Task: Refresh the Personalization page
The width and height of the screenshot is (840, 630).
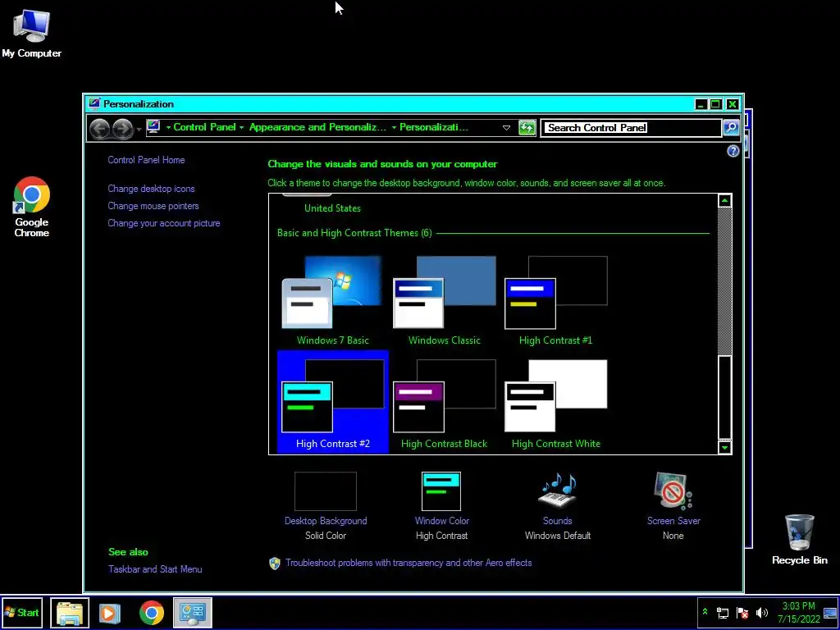Action: pos(527,127)
